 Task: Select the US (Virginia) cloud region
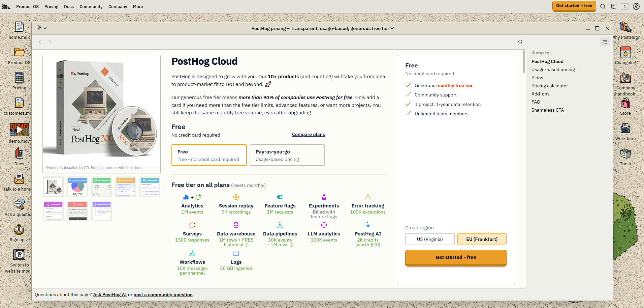[x=430, y=239]
